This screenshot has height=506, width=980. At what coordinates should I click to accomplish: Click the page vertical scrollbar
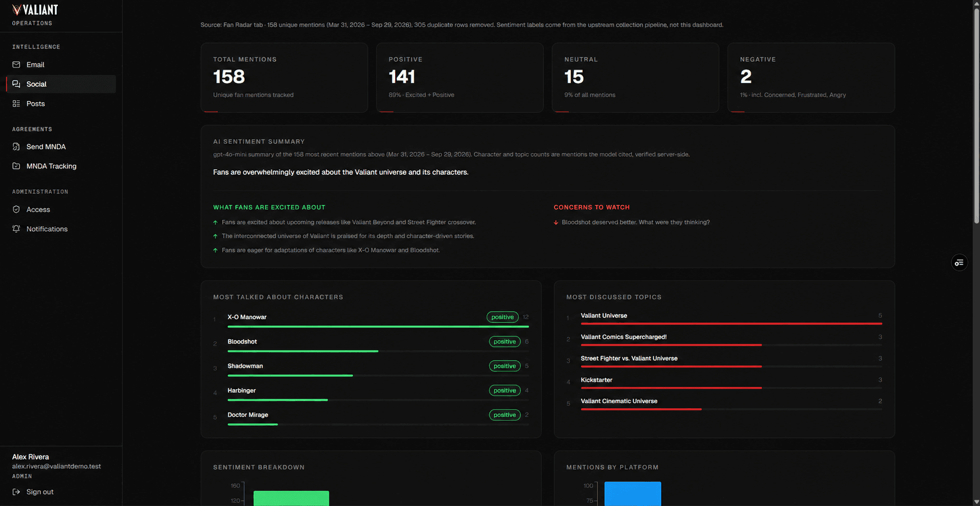click(976, 115)
